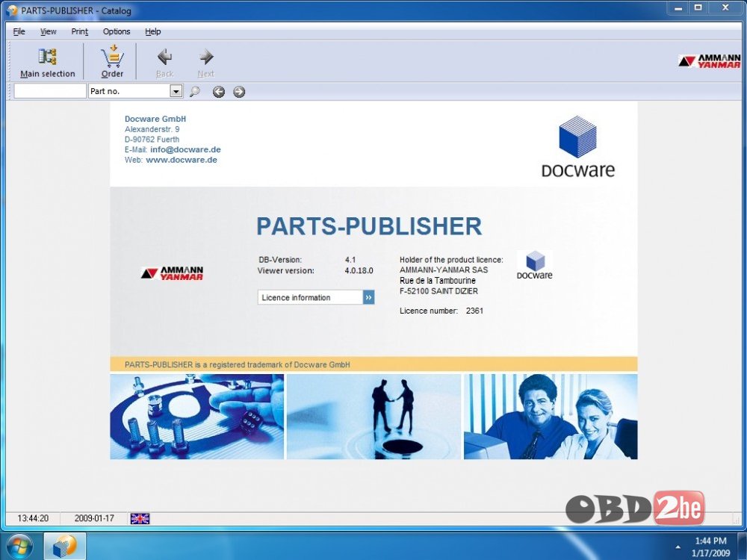Image resolution: width=747 pixels, height=560 pixels.
Task: Minimize the Parts-Publisher window
Action: (678, 8)
